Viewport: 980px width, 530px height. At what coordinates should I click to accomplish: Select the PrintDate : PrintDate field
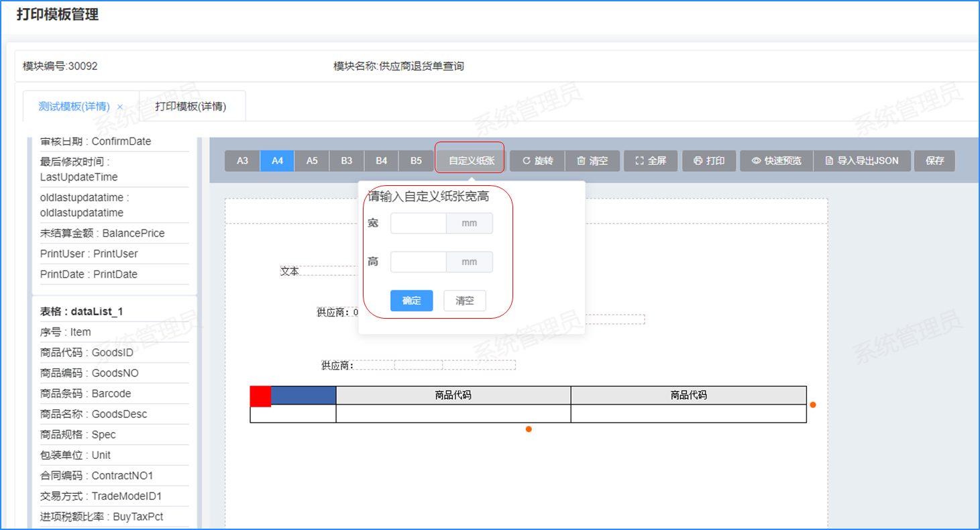coord(114,274)
